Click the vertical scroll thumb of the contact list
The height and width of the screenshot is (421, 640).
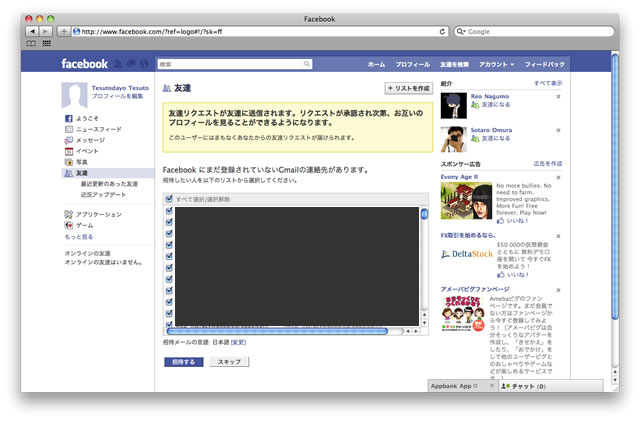tap(424, 214)
